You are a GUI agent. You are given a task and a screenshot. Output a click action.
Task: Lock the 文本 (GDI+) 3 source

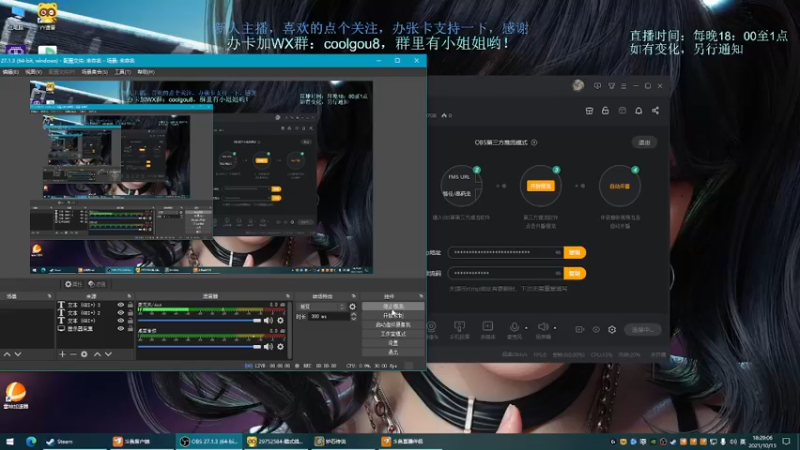pyautogui.click(x=130, y=305)
